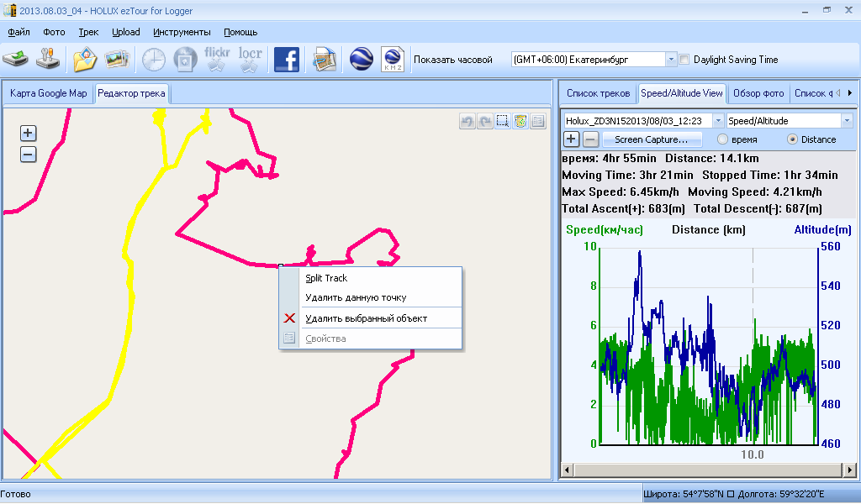Zoom out the map with minus button
Image resolution: width=861 pixels, height=504 pixels.
tap(28, 155)
